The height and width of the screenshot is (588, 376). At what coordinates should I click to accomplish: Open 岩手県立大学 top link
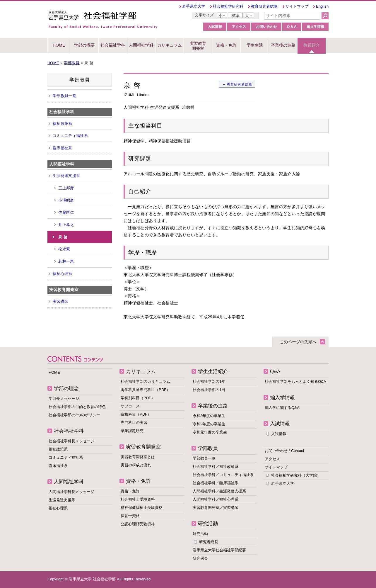(194, 6)
